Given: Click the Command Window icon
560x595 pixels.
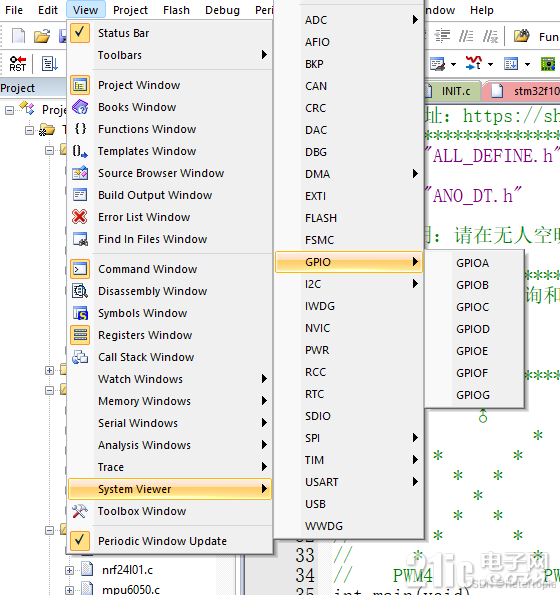Looking at the screenshot, I should click(80, 269).
